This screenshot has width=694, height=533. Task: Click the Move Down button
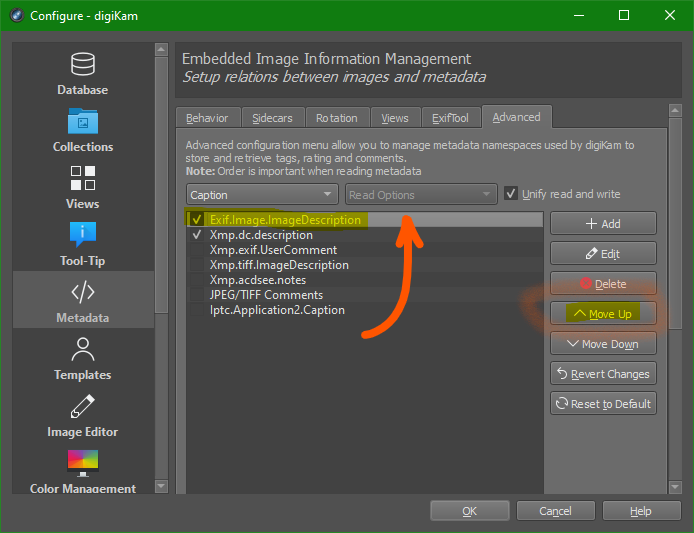click(x=603, y=344)
